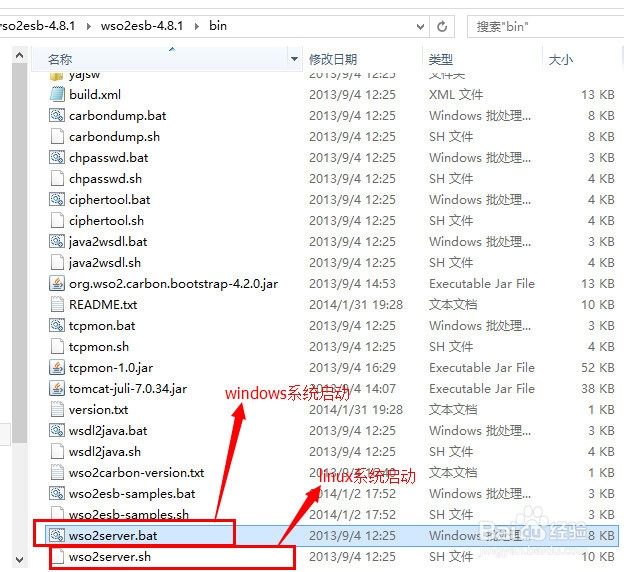The width and height of the screenshot is (624, 572).
Task: Focus the 搜索"bin" search box
Action: pyautogui.click(x=545, y=27)
